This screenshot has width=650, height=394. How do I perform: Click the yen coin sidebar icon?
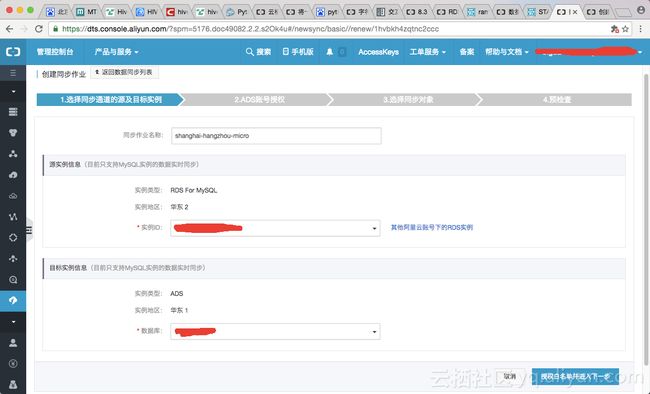[x=13, y=364]
